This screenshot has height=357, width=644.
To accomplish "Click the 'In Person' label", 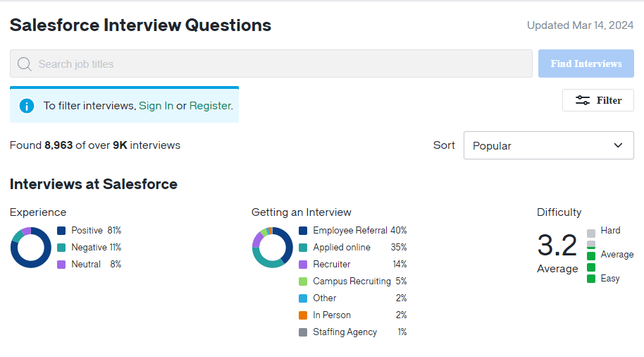I will (x=332, y=315).
